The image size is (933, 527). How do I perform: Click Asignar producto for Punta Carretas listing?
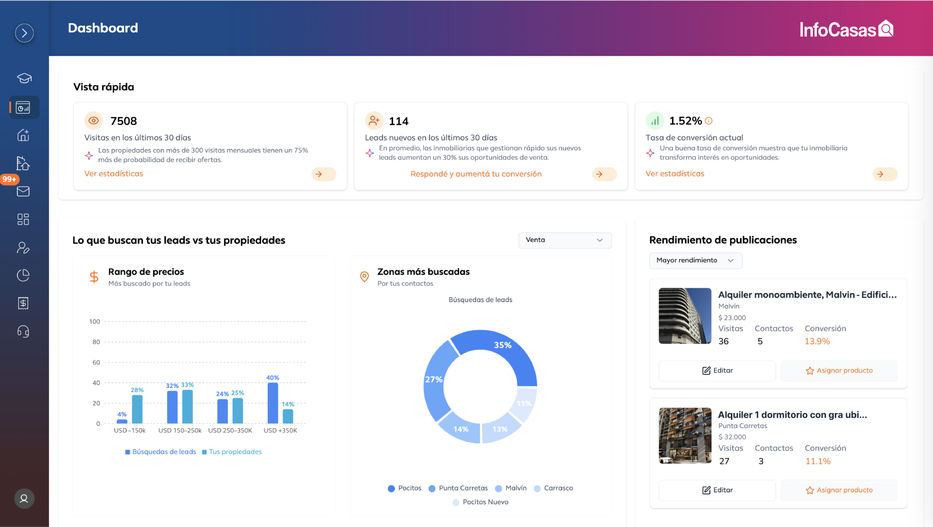point(839,490)
